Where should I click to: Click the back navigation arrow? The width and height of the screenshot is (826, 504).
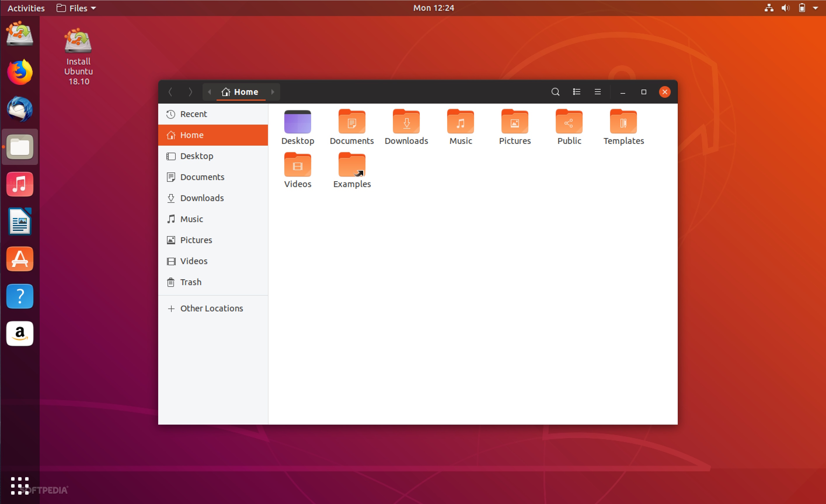click(x=170, y=92)
